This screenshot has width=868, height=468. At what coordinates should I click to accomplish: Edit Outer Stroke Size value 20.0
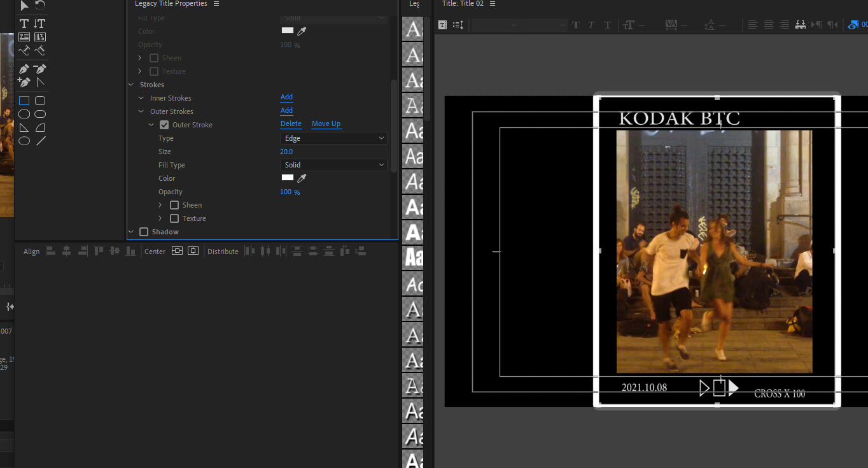point(286,152)
